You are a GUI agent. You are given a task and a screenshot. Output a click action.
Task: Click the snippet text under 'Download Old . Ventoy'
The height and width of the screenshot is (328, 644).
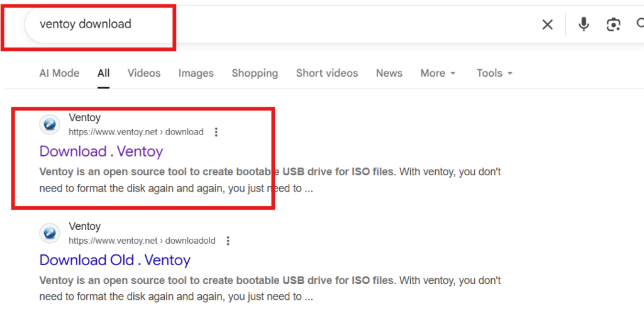[270, 288]
